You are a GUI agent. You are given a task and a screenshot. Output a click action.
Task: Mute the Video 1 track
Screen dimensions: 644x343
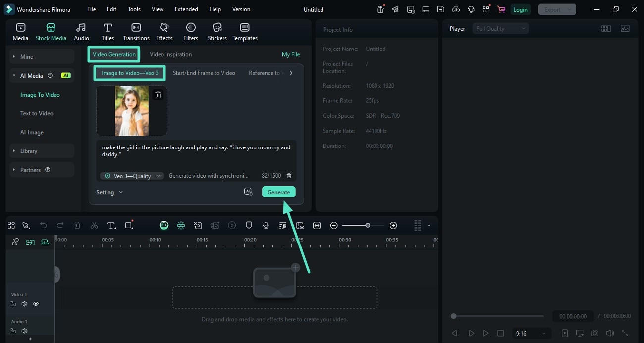[x=24, y=304]
